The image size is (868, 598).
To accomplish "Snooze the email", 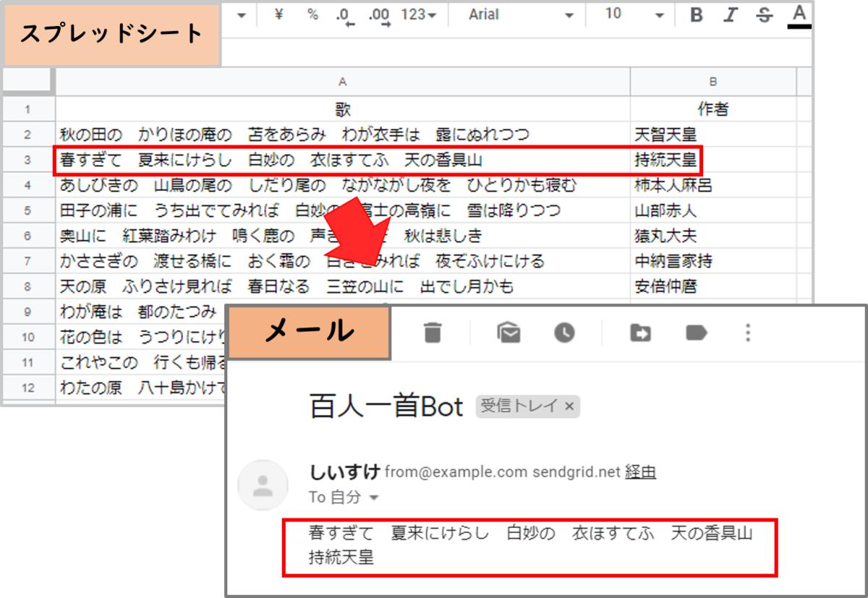I will (x=564, y=332).
